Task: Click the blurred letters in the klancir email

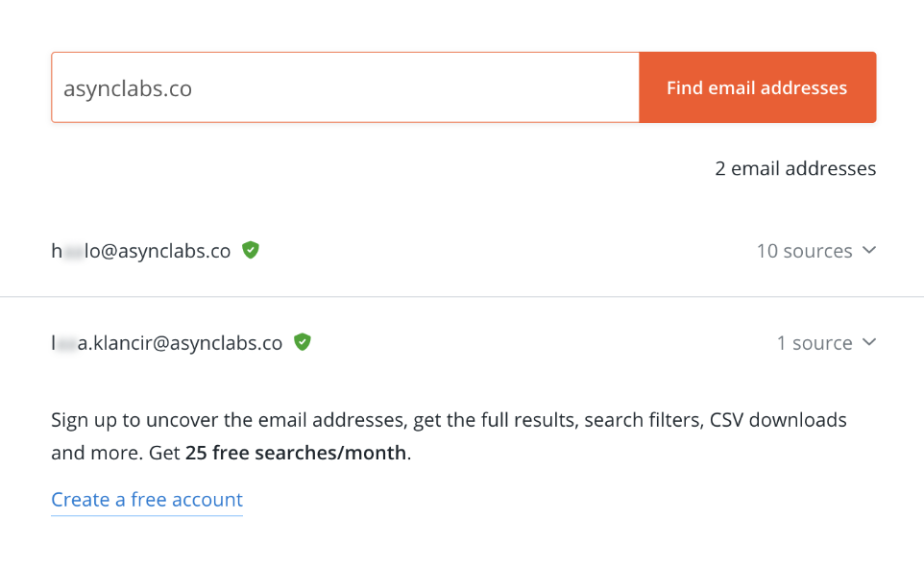Action: pos(66,344)
